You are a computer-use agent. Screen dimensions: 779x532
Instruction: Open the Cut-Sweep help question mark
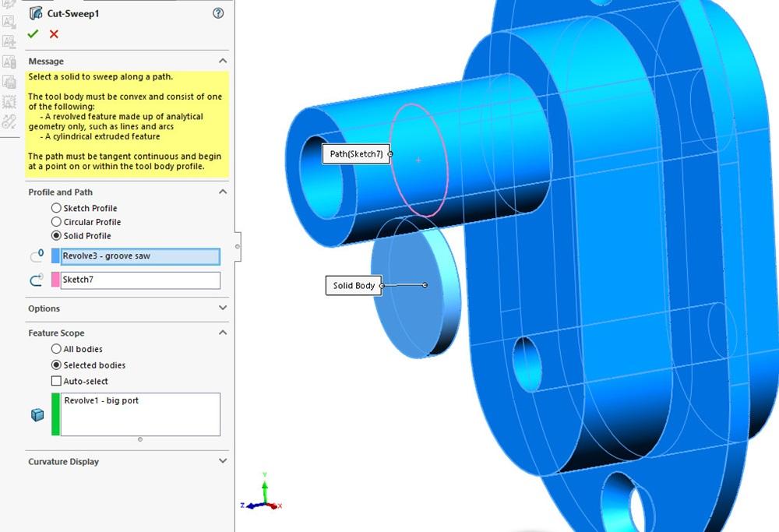(x=218, y=13)
